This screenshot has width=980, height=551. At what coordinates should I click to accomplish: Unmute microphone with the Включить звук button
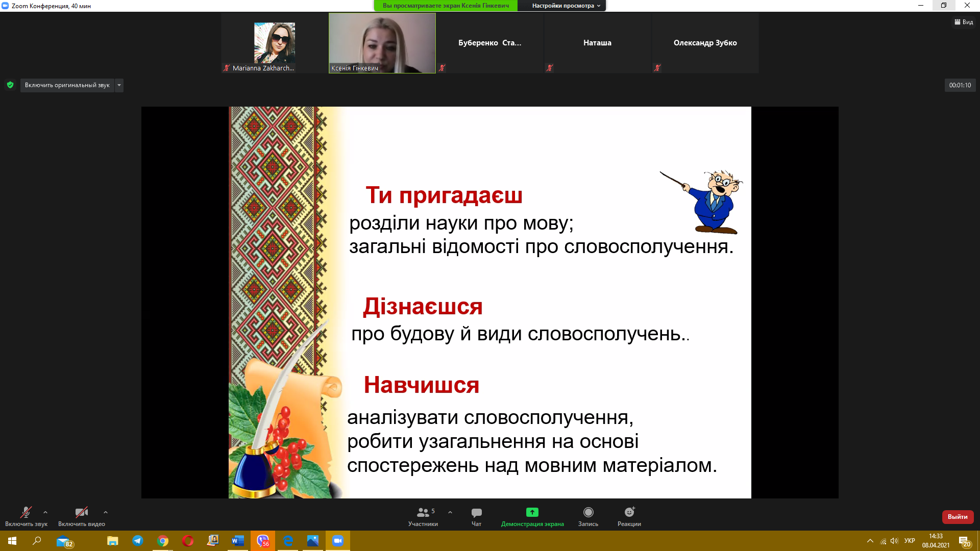26,516
